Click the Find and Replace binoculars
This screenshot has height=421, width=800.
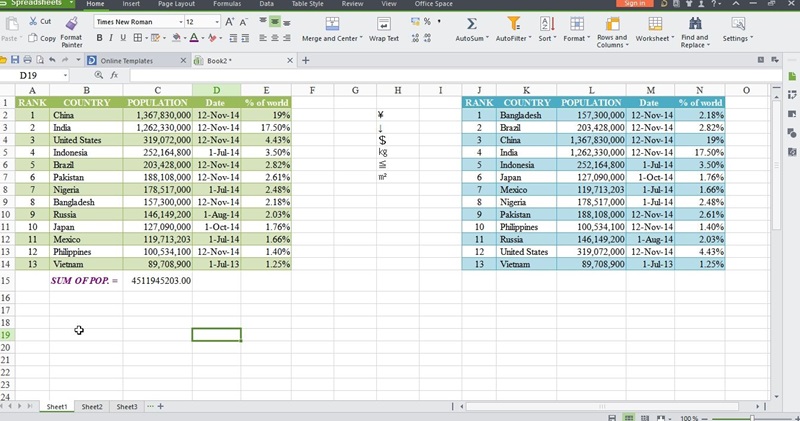click(694, 23)
